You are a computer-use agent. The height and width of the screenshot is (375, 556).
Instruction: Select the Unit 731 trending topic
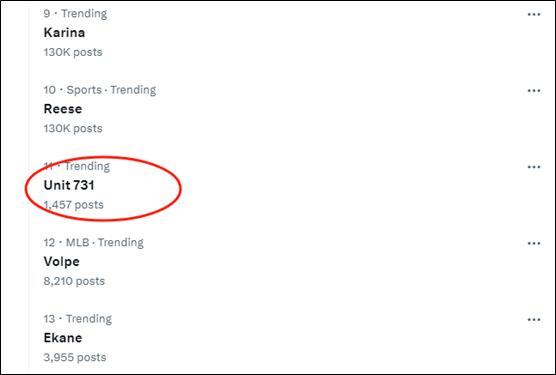click(x=69, y=185)
